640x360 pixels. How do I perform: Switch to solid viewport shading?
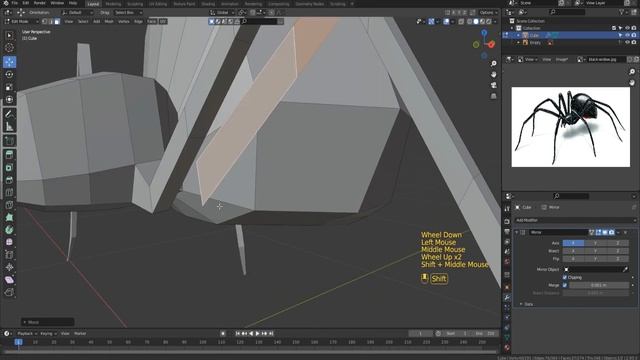click(476, 21)
